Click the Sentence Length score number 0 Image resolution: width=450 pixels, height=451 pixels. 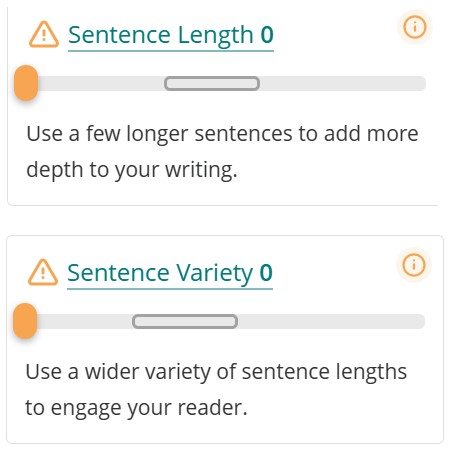point(267,34)
